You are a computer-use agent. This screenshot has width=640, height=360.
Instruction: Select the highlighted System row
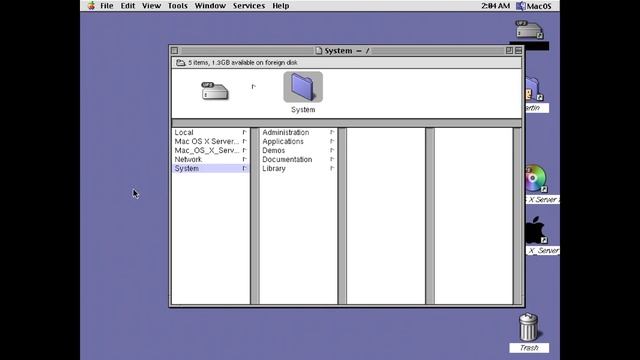[211, 168]
